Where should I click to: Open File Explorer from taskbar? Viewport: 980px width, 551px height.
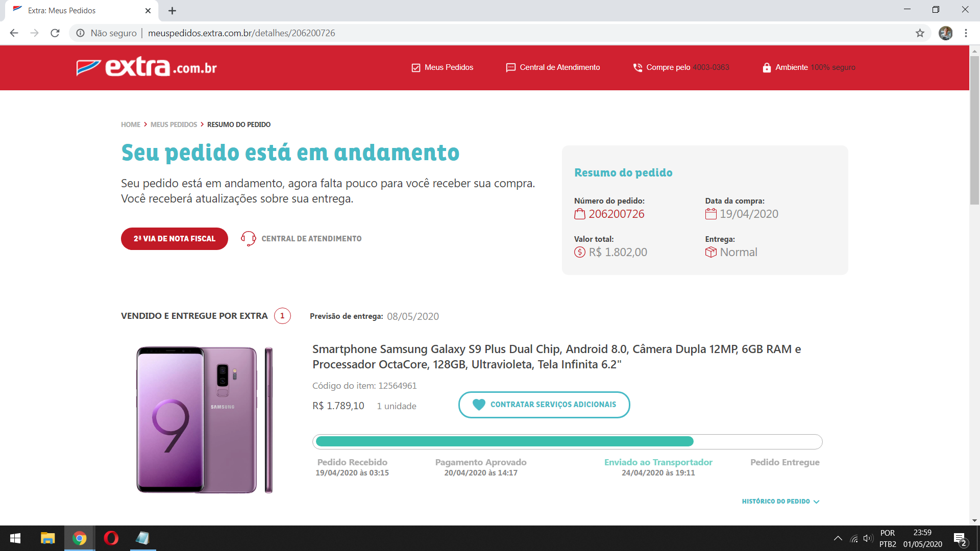coord(47,538)
